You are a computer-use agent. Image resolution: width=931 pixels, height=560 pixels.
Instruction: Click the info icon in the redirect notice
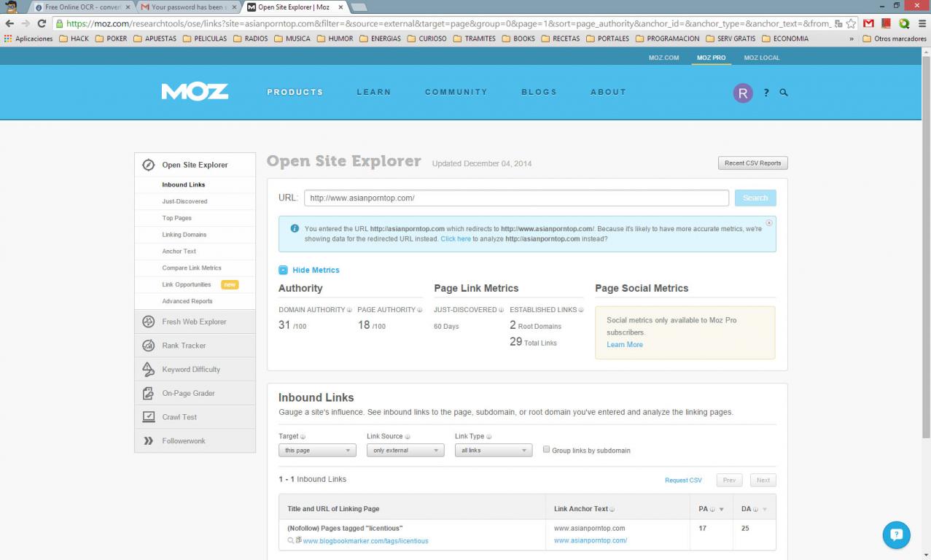(295, 228)
